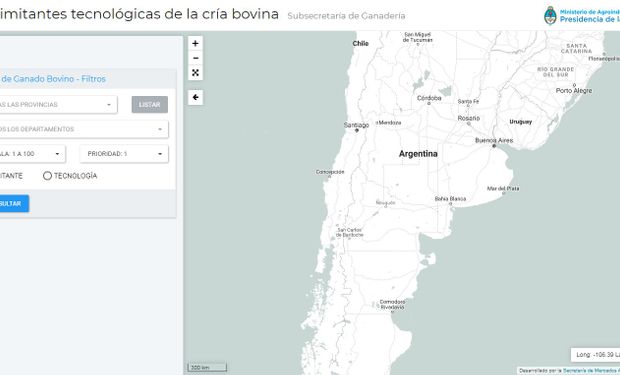Click the Listar button
The height and width of the screenshot is (375, 620).
tap(149, 104)
